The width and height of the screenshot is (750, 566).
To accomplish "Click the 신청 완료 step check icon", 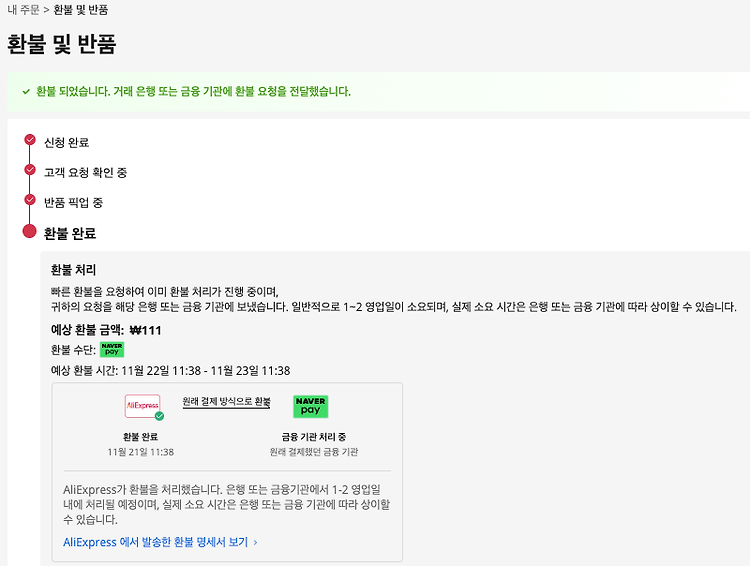I will [30, 140].
